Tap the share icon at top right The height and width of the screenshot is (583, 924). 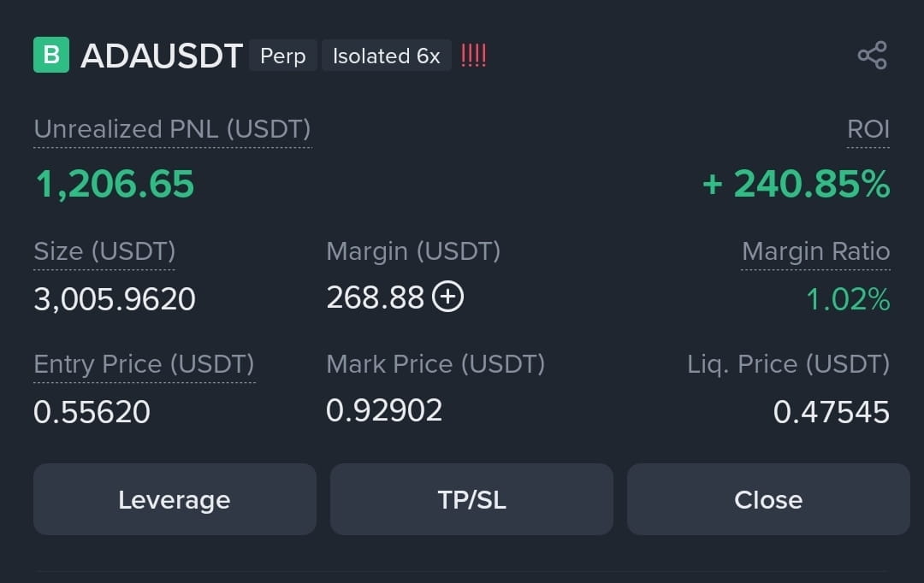click(x=872, y=56)
